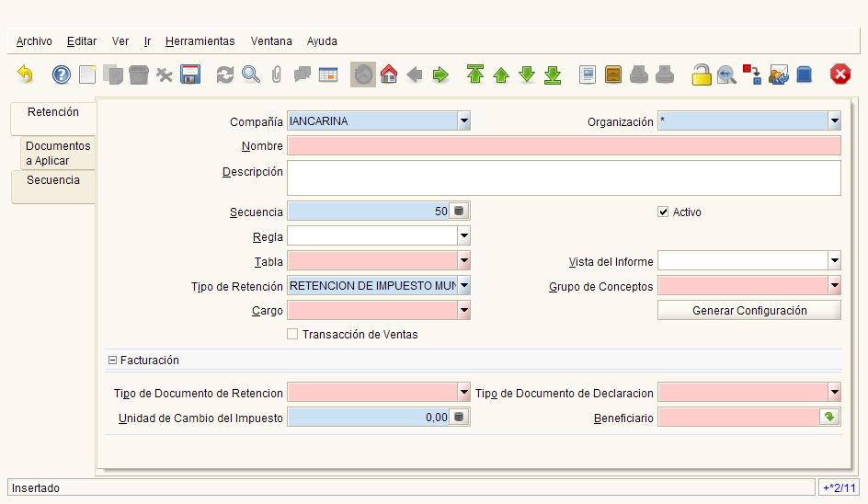The height and width of the screenshot is (504, 868).
Task: Select the Retención tab
Action: tap(53, 118)
